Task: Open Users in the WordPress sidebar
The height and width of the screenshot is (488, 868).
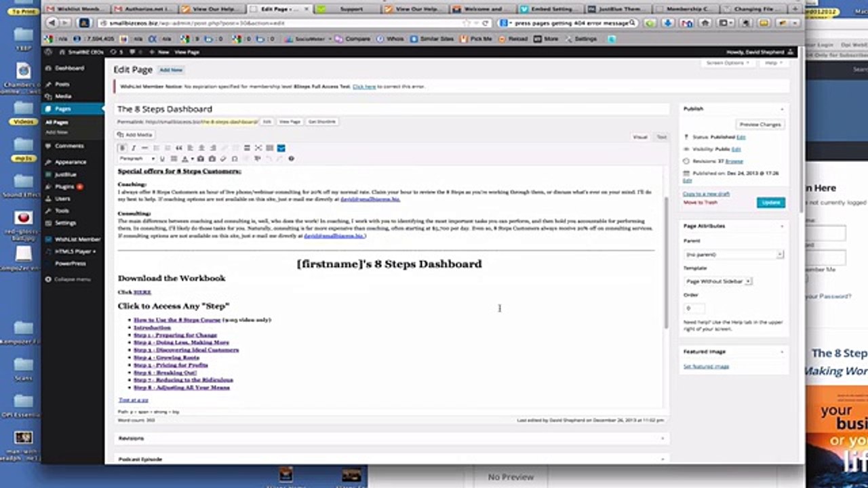Action: 62,199
